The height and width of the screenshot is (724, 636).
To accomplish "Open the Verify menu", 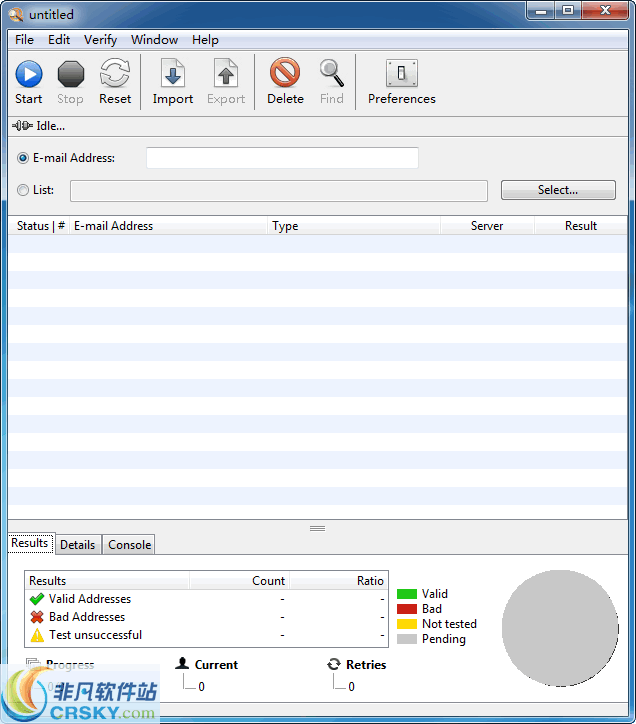I will click(100, 40).
